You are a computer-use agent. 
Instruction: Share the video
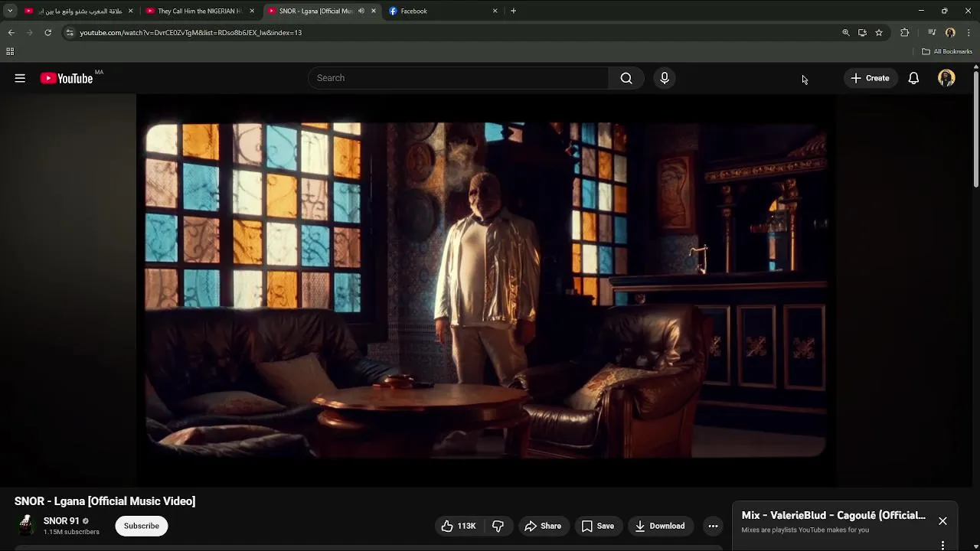pyautogui.click(x=543, y=526)
